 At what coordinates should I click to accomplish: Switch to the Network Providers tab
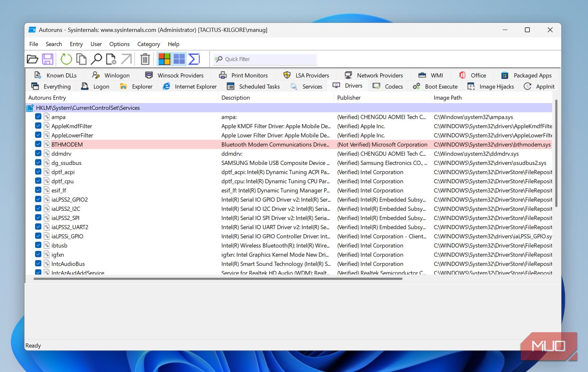pyautogui.click(x=374, y=75)
